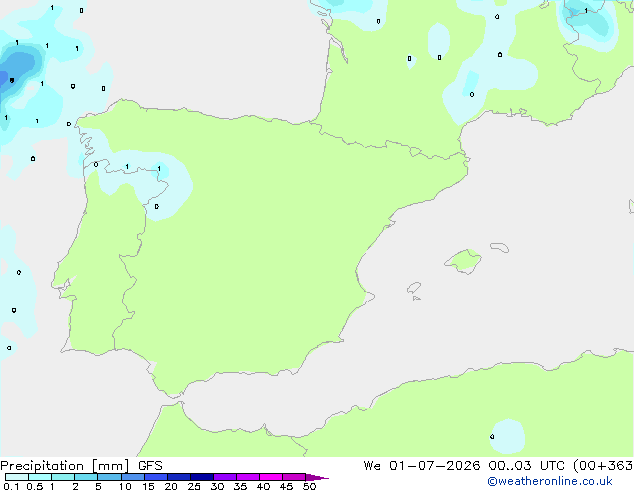Click the Mallorca island on map
634x490 pixels.
point(463,262)
